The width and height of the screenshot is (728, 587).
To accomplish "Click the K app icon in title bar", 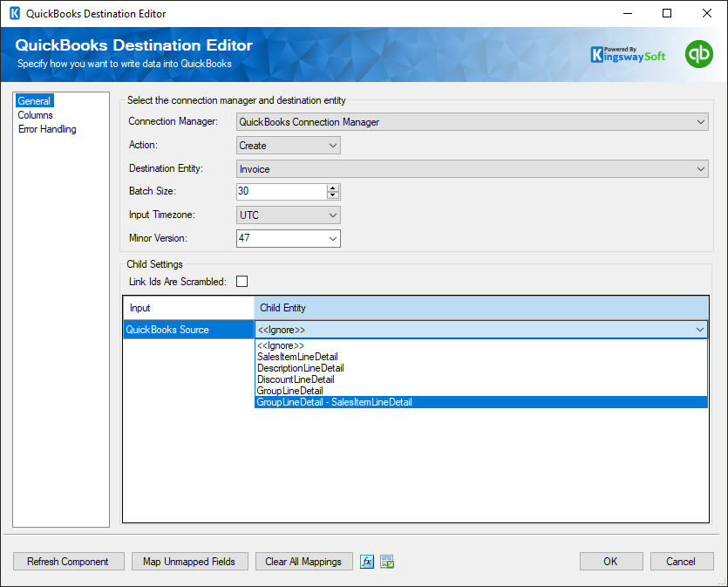I will click(15, 13).
